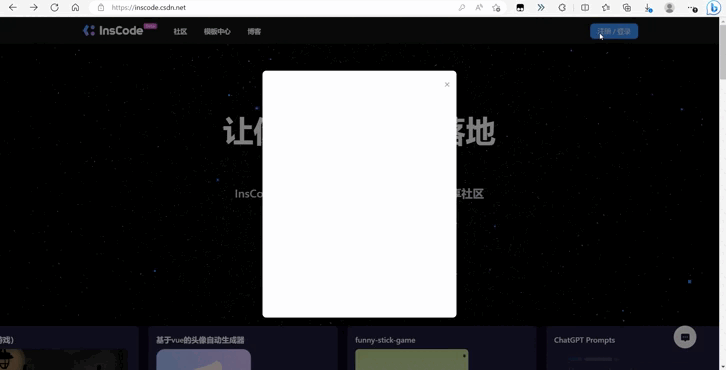Click the 注册 / 登录 button
Viewport: 726px width, 370px height.
pyautogui.click(x=614, y=31)
